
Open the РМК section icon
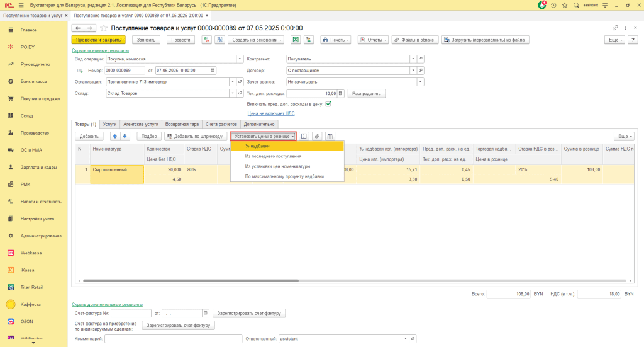11,184
